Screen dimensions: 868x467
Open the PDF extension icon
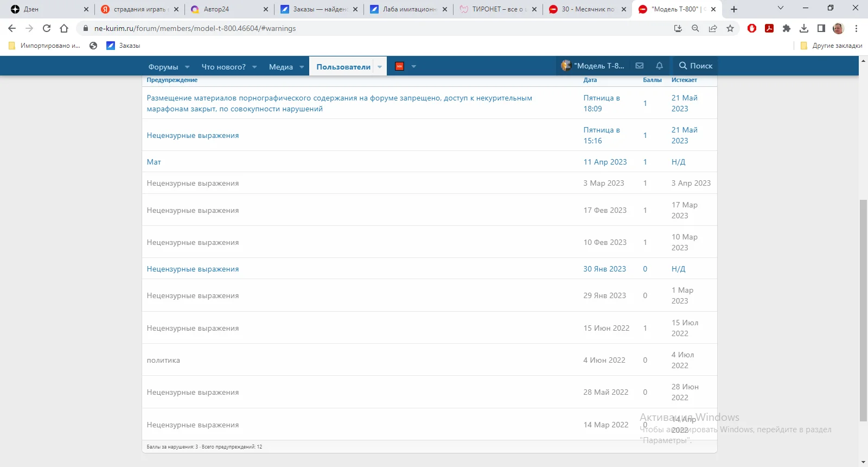[x=769, y=28]
